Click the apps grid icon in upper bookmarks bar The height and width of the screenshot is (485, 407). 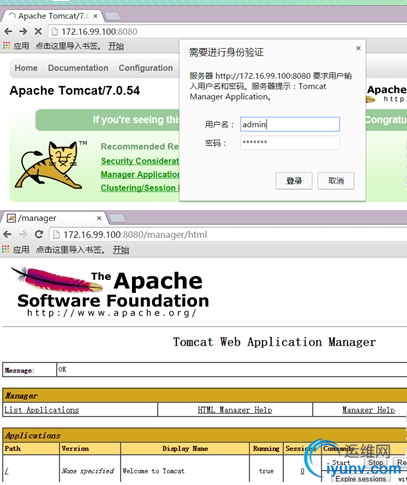6,45
